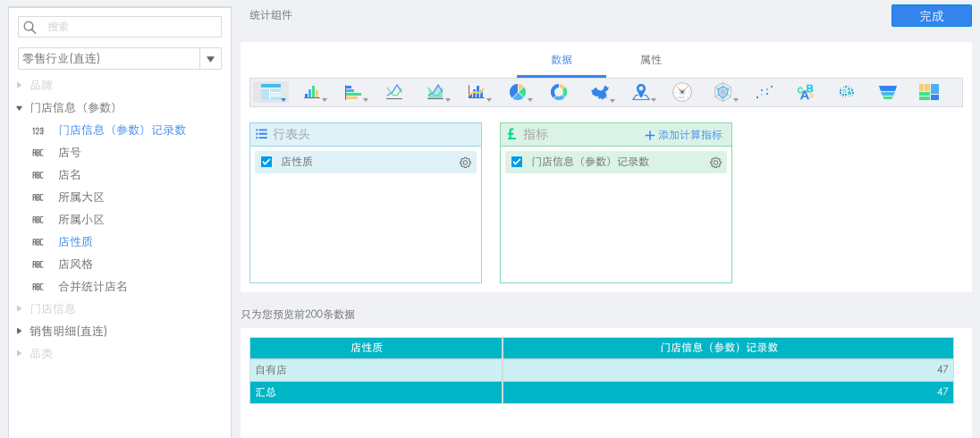This screenshot has width=980, height=438.
Task: Select the 店号 field
Action: (70, 153)
